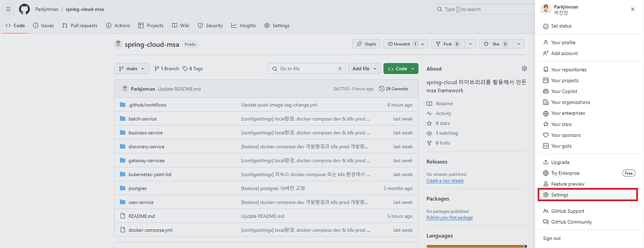
Task: Open the 29 Commits history link
Action: 393,89
